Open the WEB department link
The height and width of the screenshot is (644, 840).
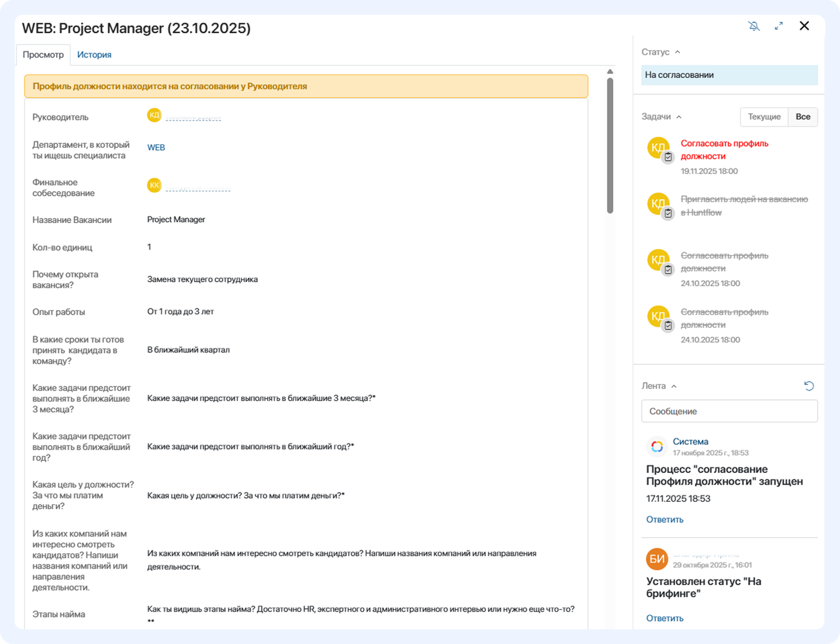pos(156,147)
